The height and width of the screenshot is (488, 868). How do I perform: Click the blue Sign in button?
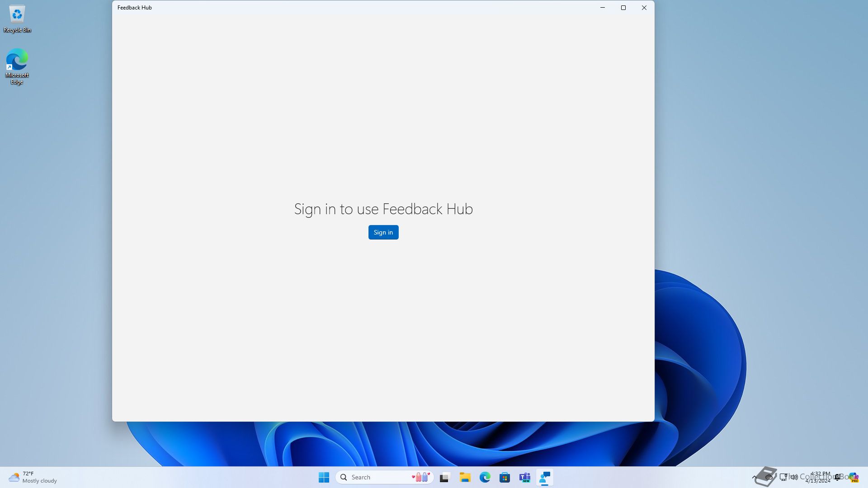click(383, 232)
